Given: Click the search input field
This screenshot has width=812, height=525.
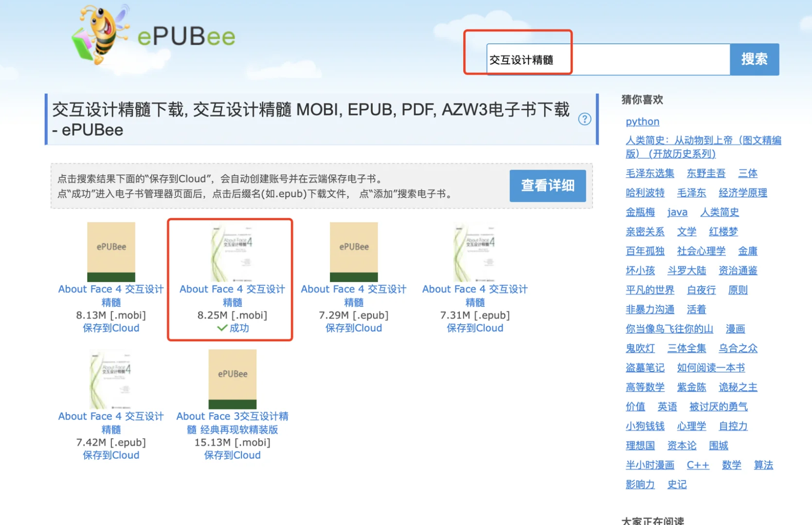Looking at the screenshot, I should [608, 59].
